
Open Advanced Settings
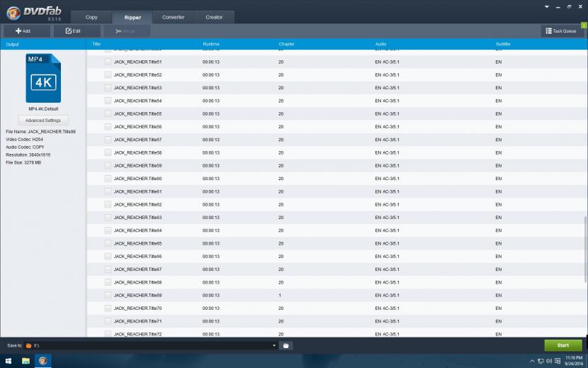[x=43, y=121]
